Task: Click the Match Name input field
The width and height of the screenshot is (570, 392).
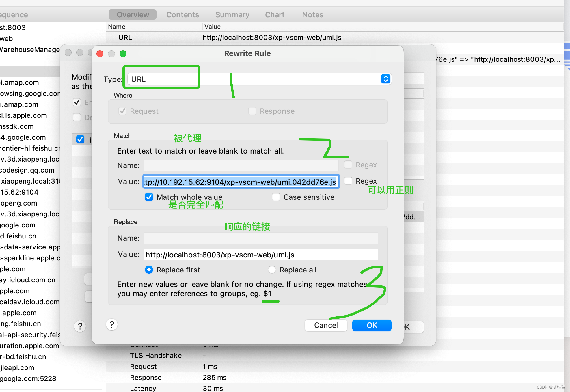Action: [x=241, y=165]
